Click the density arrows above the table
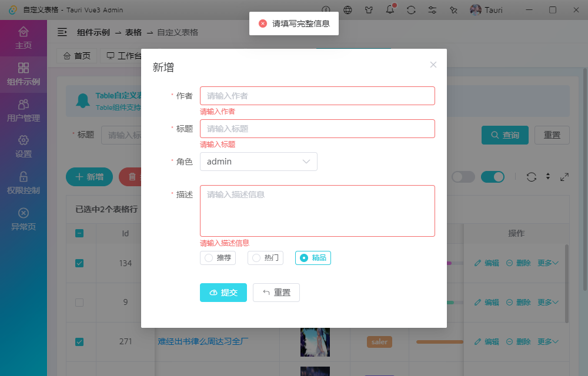This screenshot has width=588, height=376. (548, 177)
